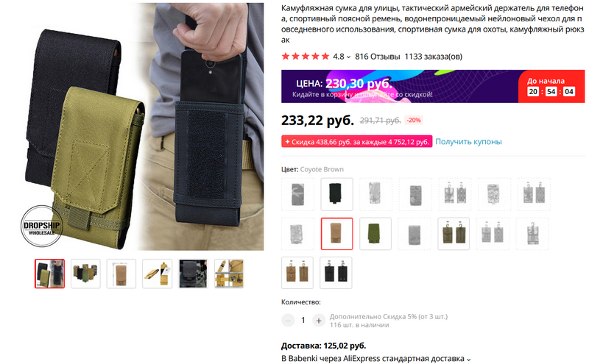Screen dimensions: 589x364
Task: Pick the two brown pouches set
Action: [x=297, y=273]
